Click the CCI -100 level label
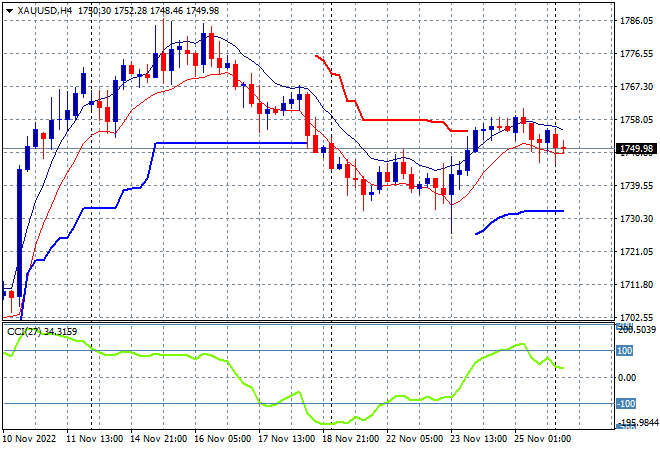The width and height of the screenshot is (660, 450). click(x=626, y=404)
